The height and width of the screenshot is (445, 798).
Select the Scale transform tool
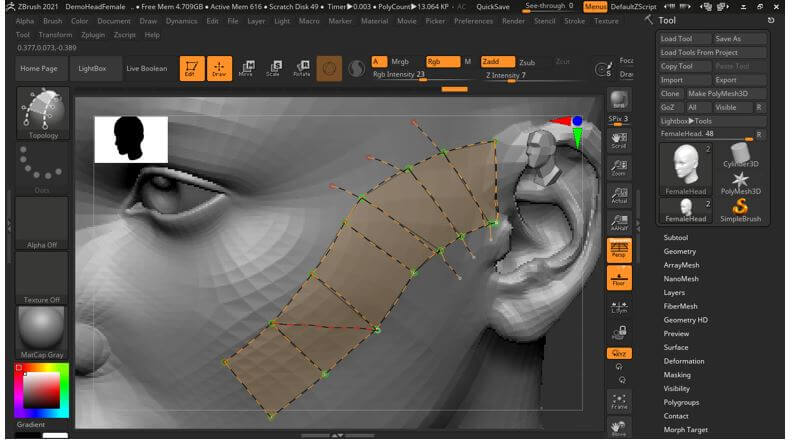pos(273,68)
